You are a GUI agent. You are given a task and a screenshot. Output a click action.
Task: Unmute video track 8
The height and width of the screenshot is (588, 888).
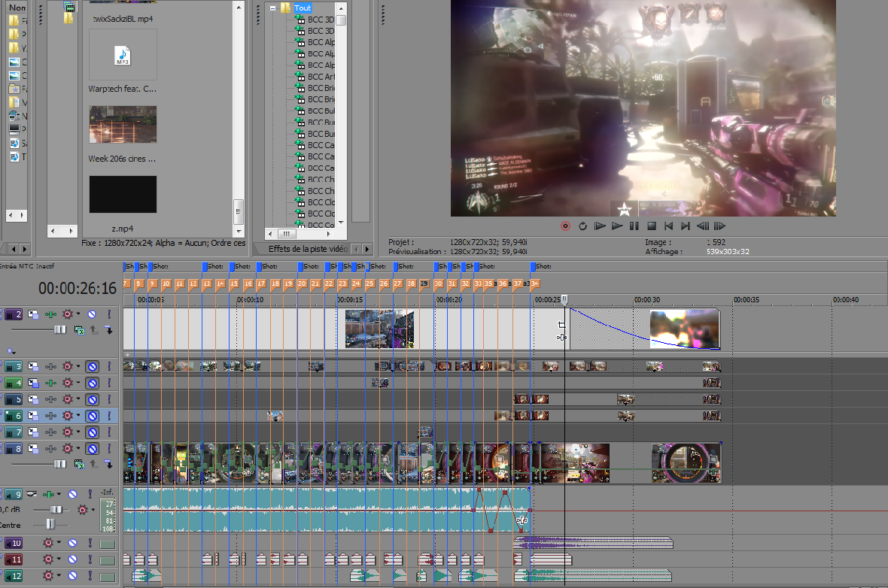click(92, 449)
